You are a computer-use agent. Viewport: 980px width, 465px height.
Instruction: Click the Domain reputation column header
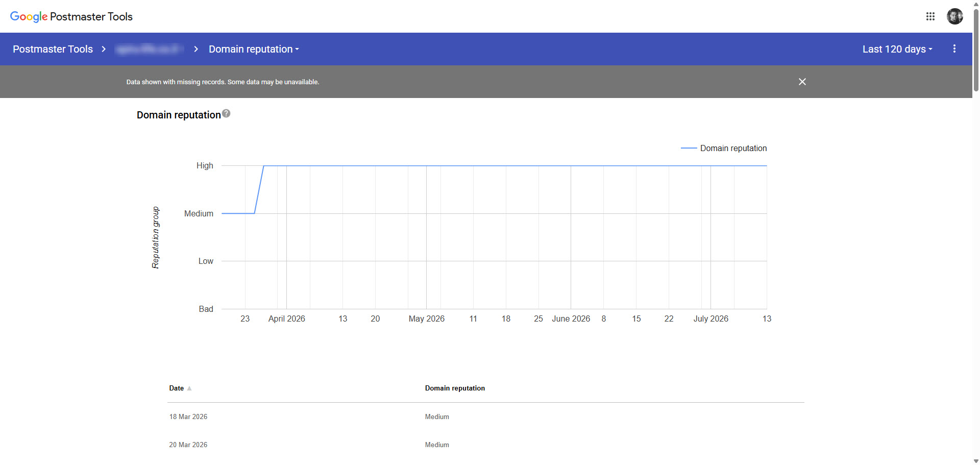pos(455,388)
